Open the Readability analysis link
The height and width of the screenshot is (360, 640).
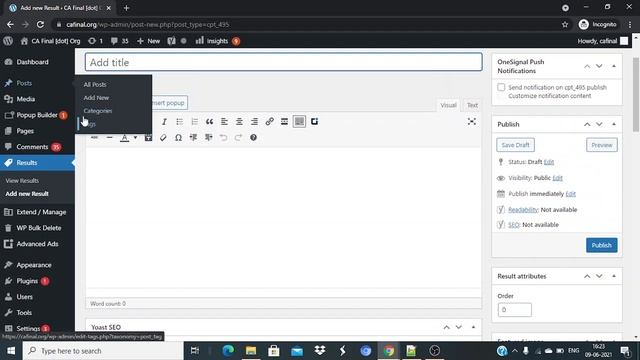523,210
